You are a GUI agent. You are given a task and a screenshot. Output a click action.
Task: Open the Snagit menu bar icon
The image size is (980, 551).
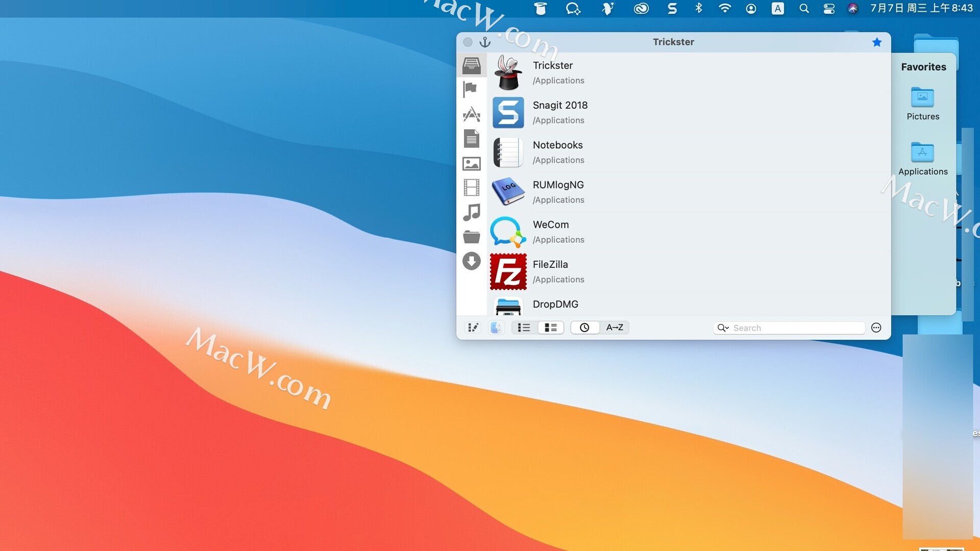pyautogui.click(x=672, y=8)
